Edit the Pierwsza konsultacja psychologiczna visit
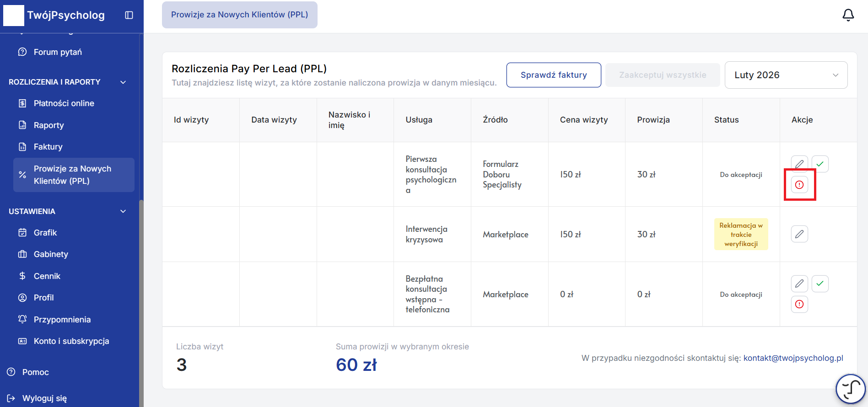The width and height of the screenshot is (868, 407). [x=799, y=164]
